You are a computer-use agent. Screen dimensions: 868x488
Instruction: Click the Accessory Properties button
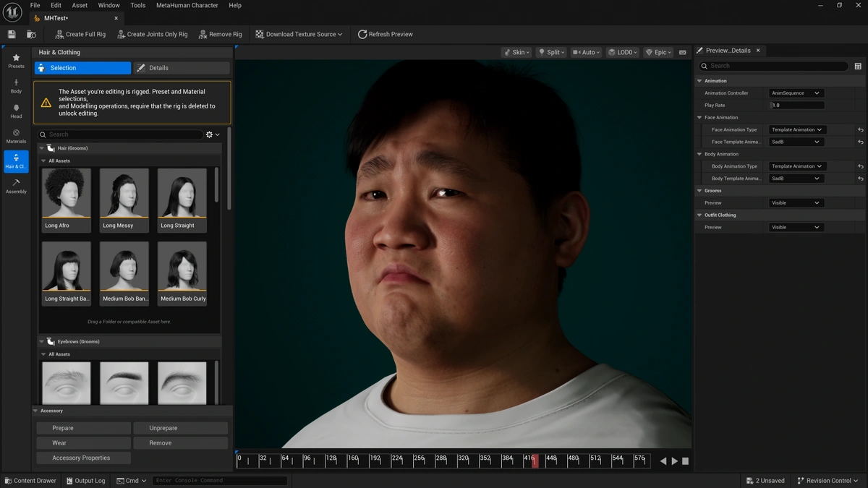[x=81, y=458]
